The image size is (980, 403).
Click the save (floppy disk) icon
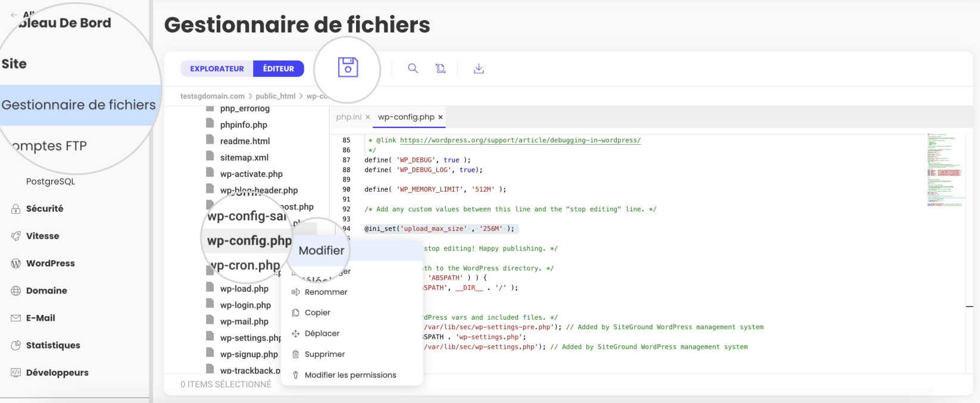[348, 67]
